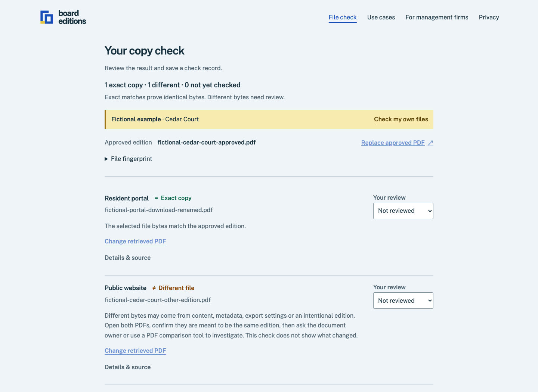Click the equals icon next to Exact copy
Screen dimensions: 538x392
click(156, 198)
